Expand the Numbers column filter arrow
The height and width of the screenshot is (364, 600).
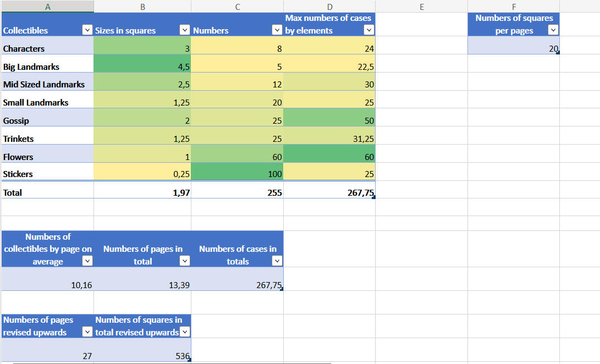(x=277, y=30)
